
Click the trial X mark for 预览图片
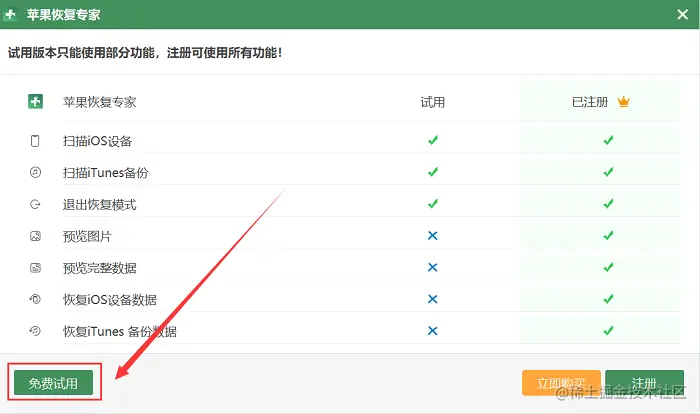[x=433, y=235]
